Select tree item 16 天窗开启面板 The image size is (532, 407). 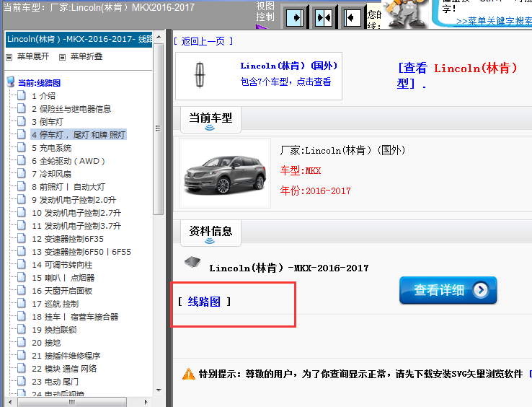click(x=62, y=291)
